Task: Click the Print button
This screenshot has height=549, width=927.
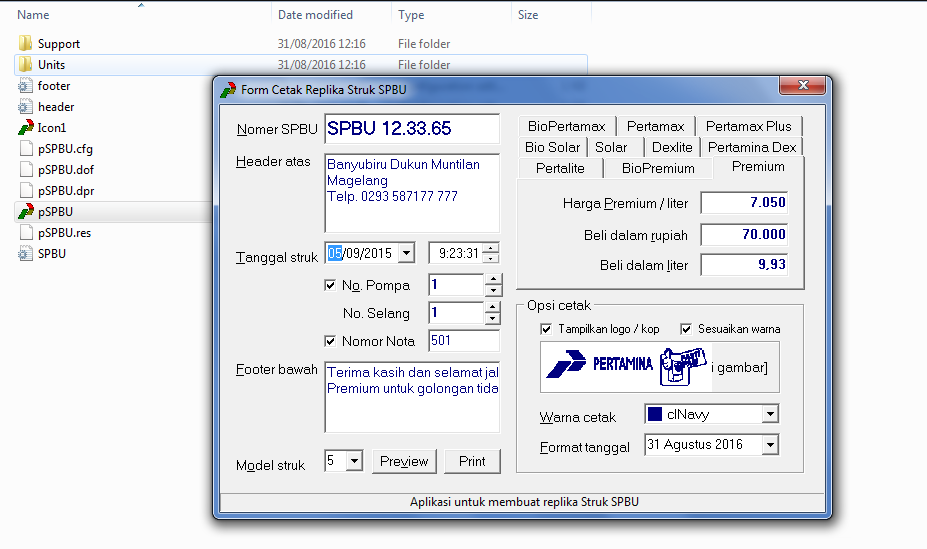Action: (472, 462)
